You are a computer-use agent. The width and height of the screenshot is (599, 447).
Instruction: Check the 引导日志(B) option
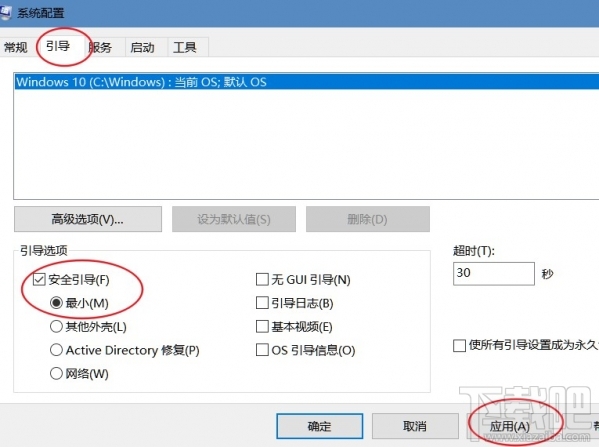[x=262, y=303]
